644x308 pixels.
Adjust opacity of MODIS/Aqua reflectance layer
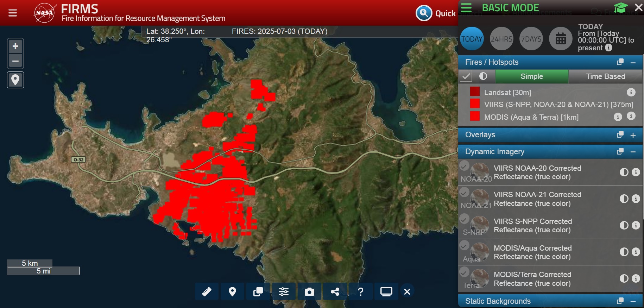coord(624,252)
